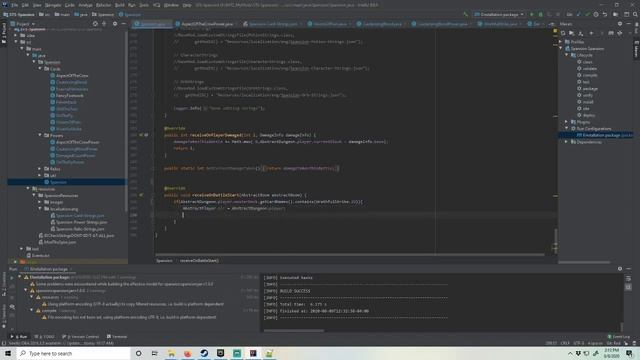Viewport: 640px width, 360px height.
Task: Open File Explorer from the taskbar
Action: (171, 353)
